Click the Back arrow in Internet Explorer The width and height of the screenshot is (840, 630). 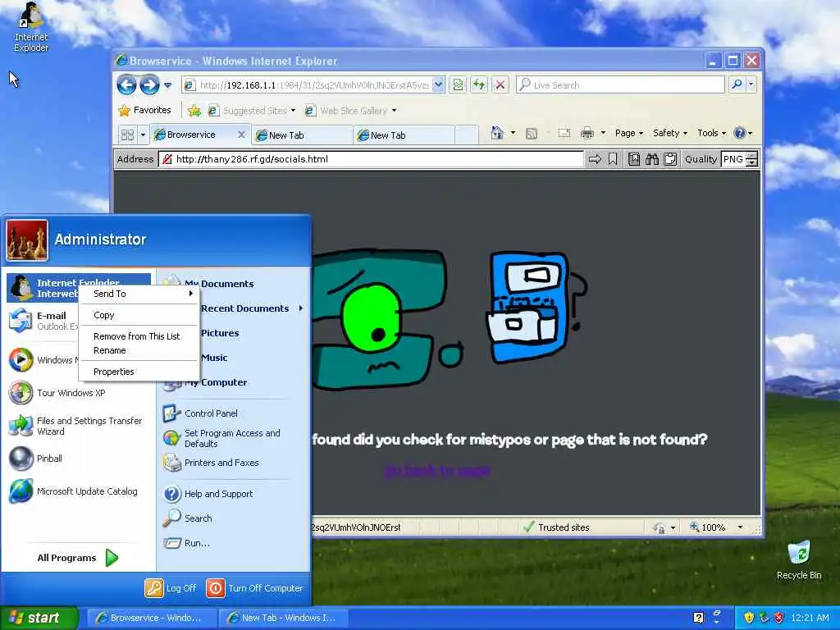tap(126, 84)
